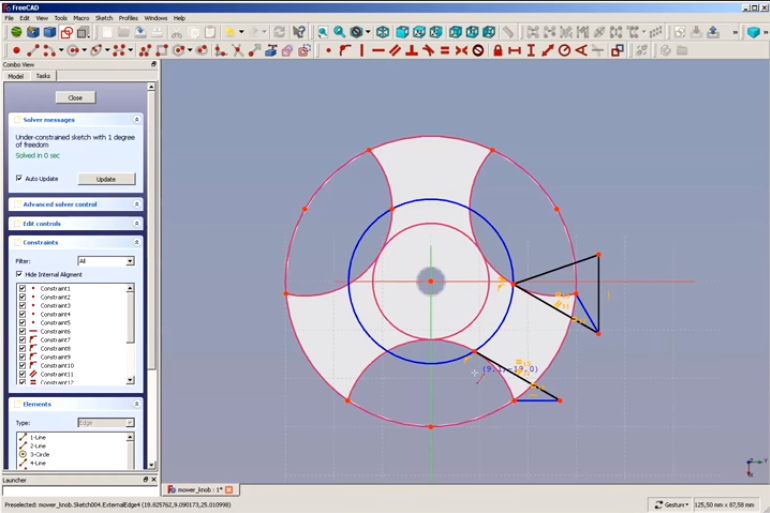Expand the Edit controls section
The height and width of the screenshot is (513, 770).
coord(137,223)
